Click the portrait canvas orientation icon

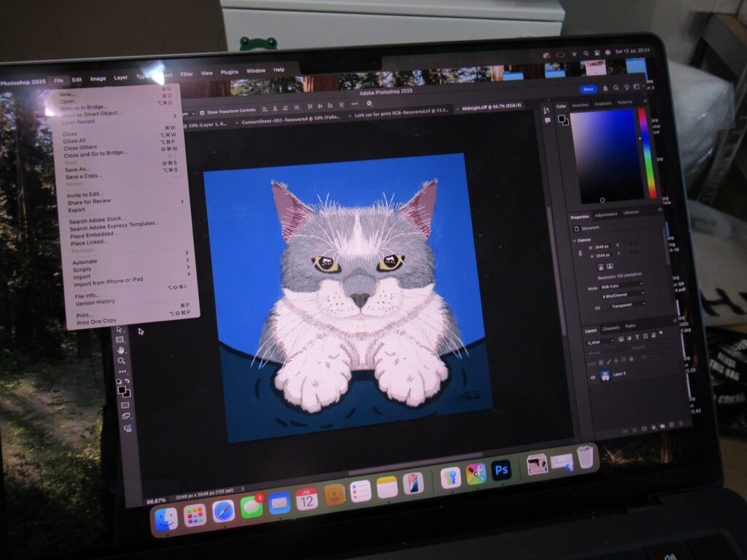(x=601, y=267)
